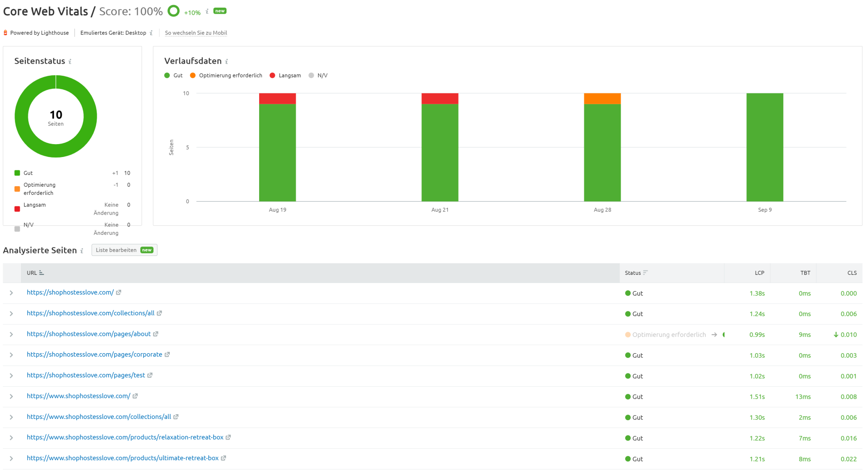Image resolution: width=868 pixels, height=471 pixels.
Task: Click sort icon in Status column header
Action: pyautogui.click(x=645, y=273)
